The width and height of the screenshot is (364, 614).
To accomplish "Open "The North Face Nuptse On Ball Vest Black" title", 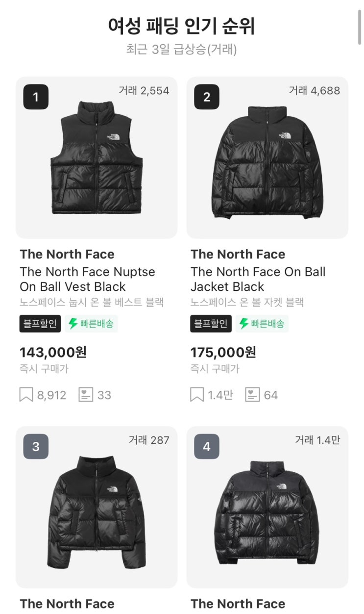I will coord(87,279).
